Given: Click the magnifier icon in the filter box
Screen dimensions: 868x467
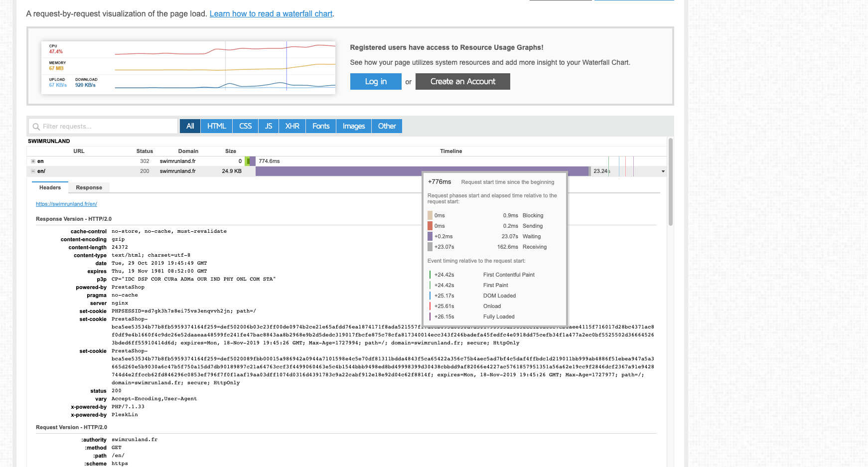Looking at the screenshot, I should tap(36, 127).
